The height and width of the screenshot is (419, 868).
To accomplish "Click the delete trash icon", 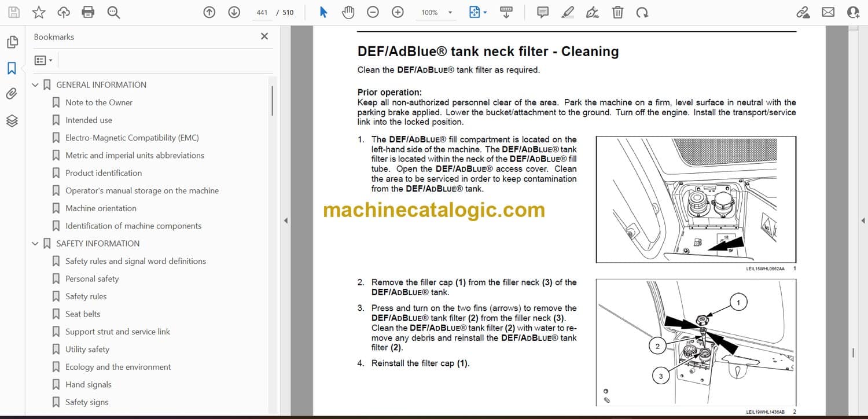I will [x=617, y=12].
